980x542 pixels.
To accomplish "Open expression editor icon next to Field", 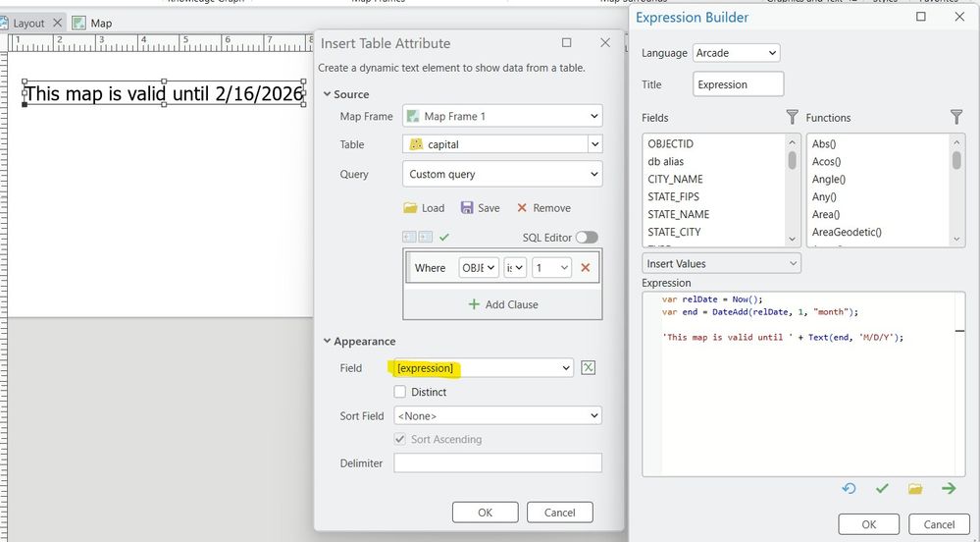I will pos(589,368).
